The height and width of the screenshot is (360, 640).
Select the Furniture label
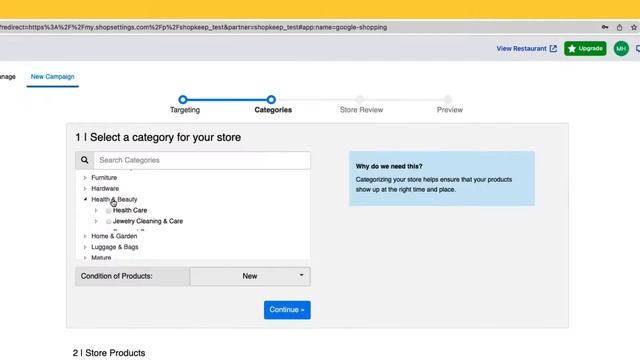pyautogui.click(x=104, y=178)
